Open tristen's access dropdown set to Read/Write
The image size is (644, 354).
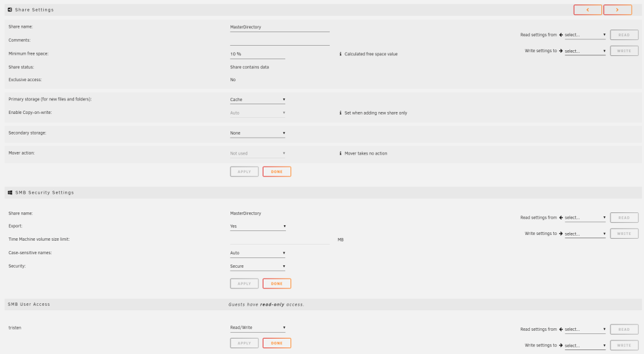point(258,328)
